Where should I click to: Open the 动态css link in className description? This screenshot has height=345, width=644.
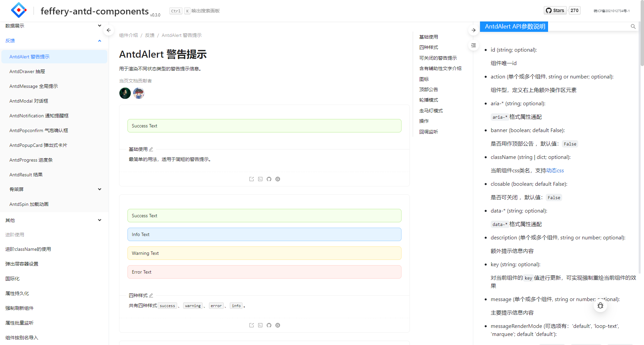point(555,170)
